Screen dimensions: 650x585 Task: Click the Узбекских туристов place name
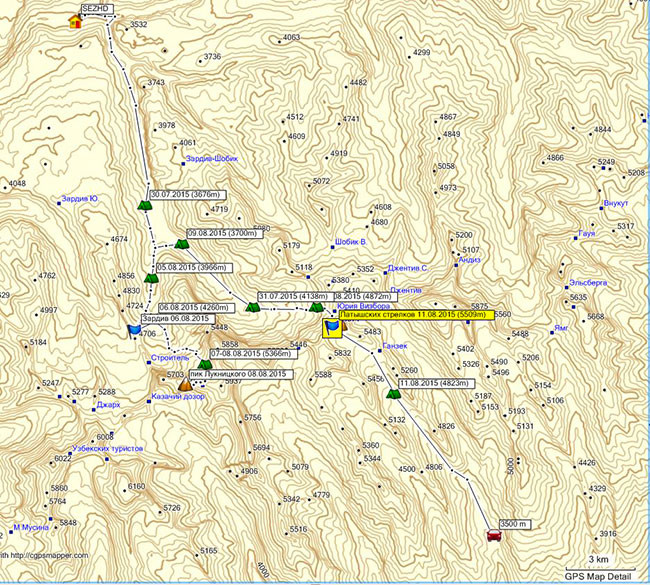[108, 449]
